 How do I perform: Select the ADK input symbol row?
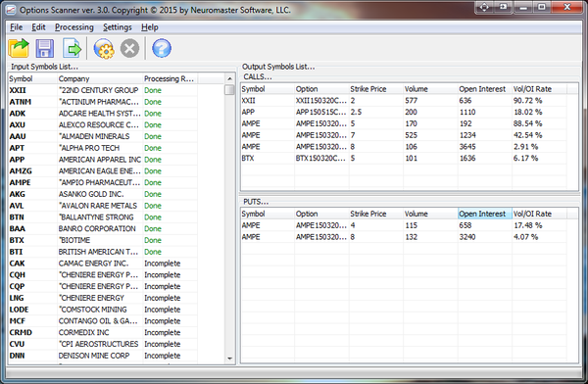103,114
